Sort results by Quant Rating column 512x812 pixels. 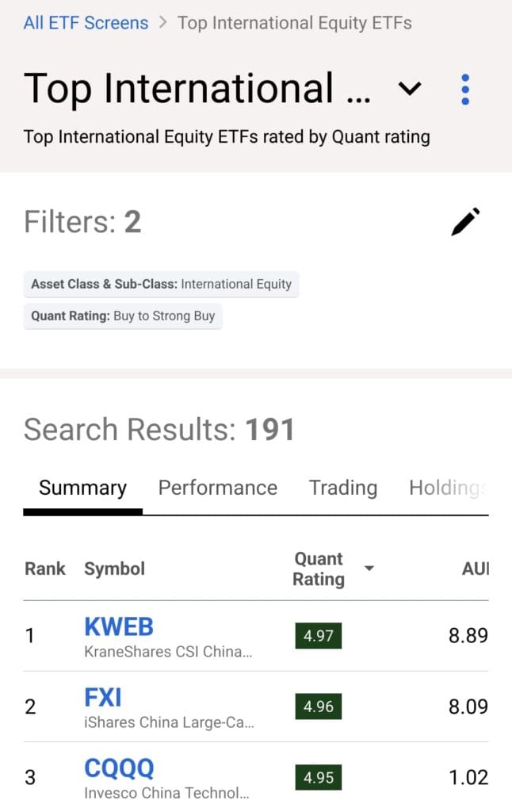(318, 569)
